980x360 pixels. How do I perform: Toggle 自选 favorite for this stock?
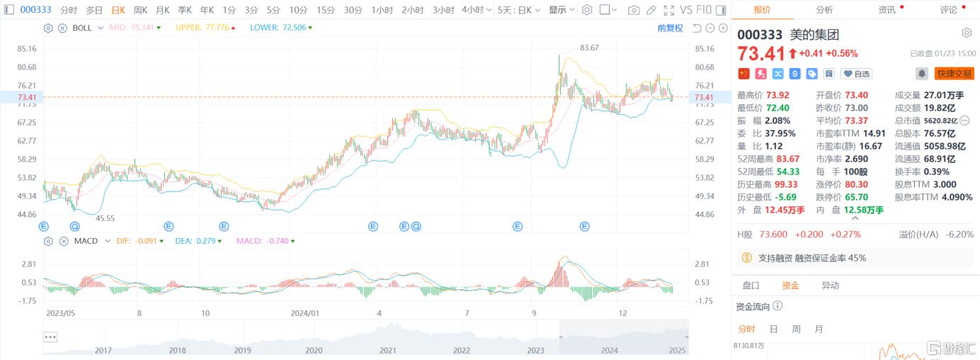(856, 73)
